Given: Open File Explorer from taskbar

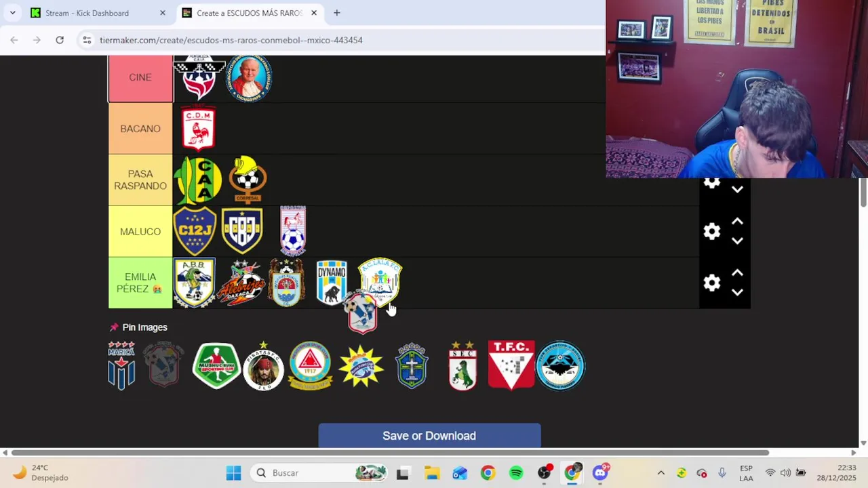Looking at the screenshot, I should (x=432, y=473).
